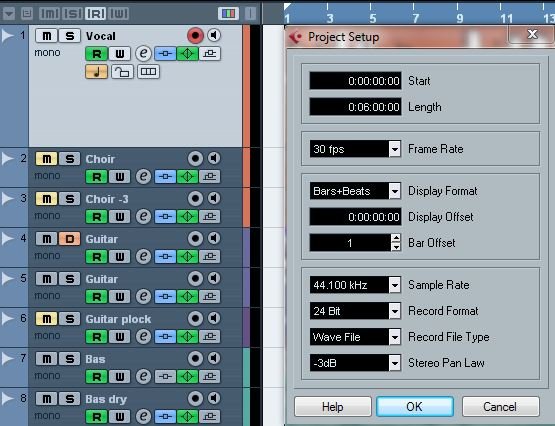Click the Length time field
The image size is (555, 426).
click(x=355, y=107)
